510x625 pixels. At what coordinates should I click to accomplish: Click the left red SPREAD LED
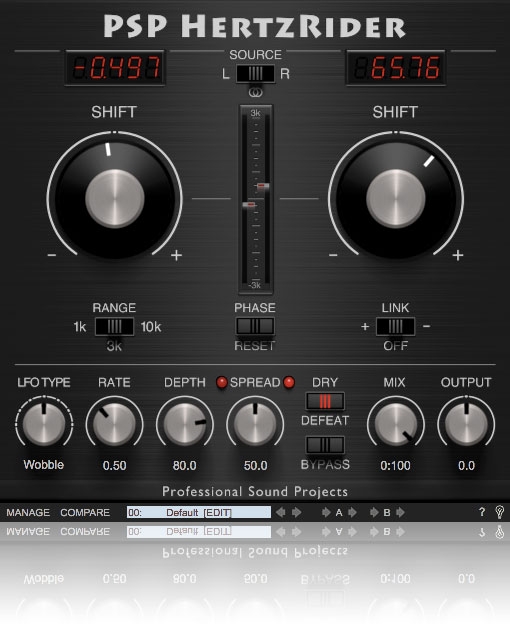(x=221, y=382)
